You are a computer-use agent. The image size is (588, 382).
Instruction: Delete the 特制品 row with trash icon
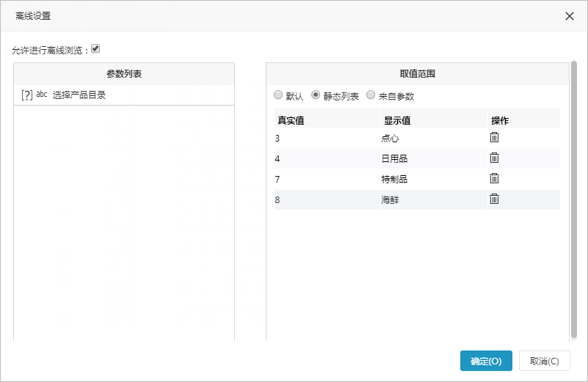(494, 178)
